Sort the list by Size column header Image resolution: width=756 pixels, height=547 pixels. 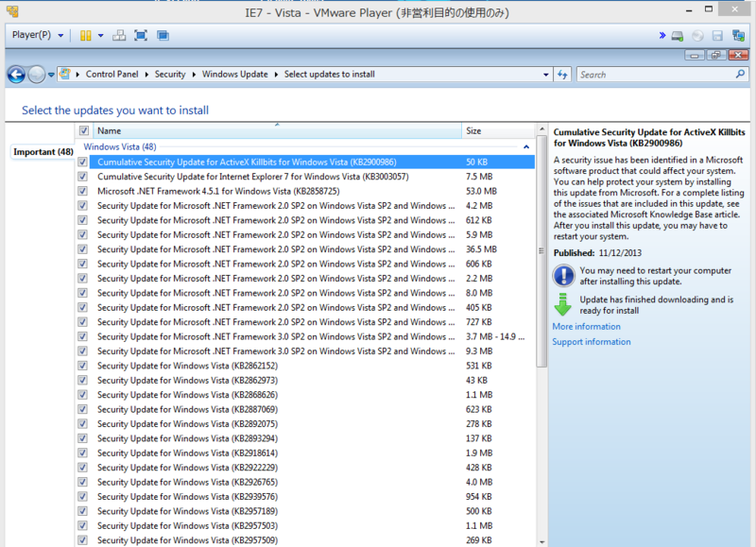pos(498,130)
